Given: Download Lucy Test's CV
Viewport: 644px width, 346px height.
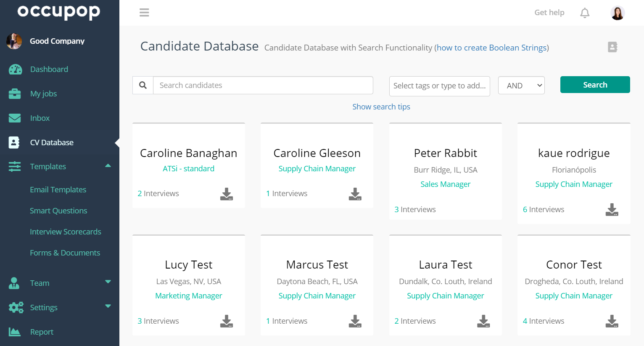Looking at the screenshot, I should [227, 321].
